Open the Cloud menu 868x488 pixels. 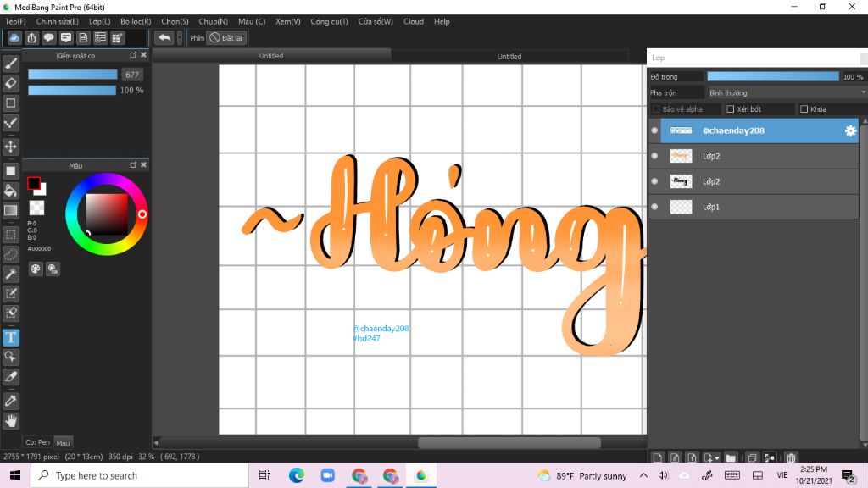click(x=414, y=21)
